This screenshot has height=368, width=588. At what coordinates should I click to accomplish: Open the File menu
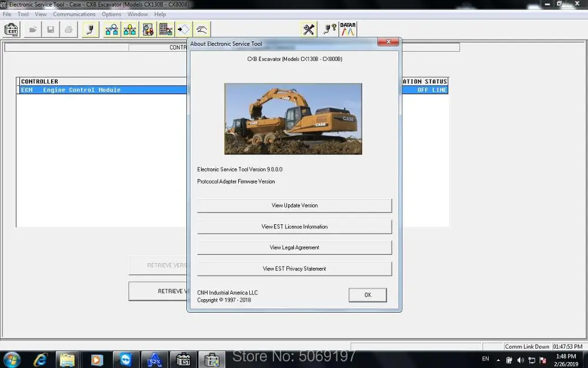(6, 14)
